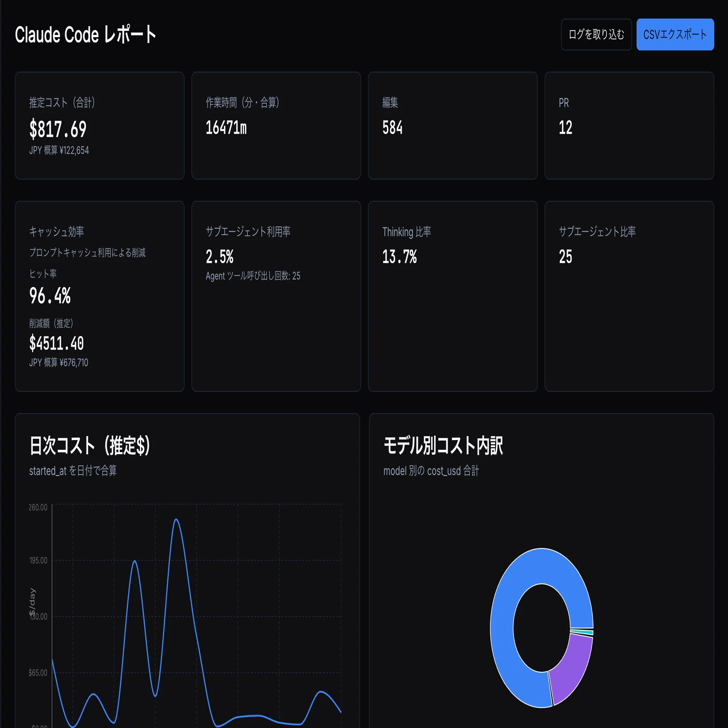Click the JPY 概算 ¥676,710 text

coord(59,363)
